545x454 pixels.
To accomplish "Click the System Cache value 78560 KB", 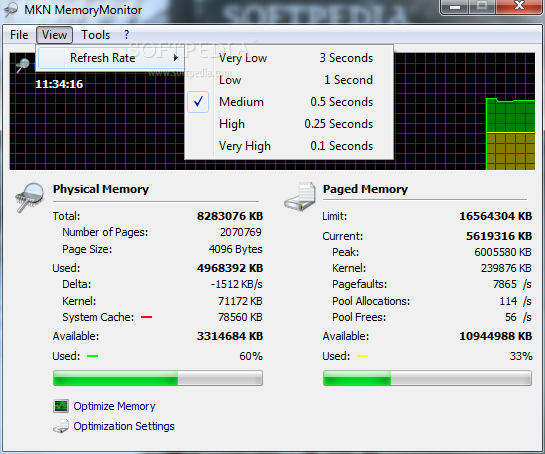I will (x=240, y=317).
